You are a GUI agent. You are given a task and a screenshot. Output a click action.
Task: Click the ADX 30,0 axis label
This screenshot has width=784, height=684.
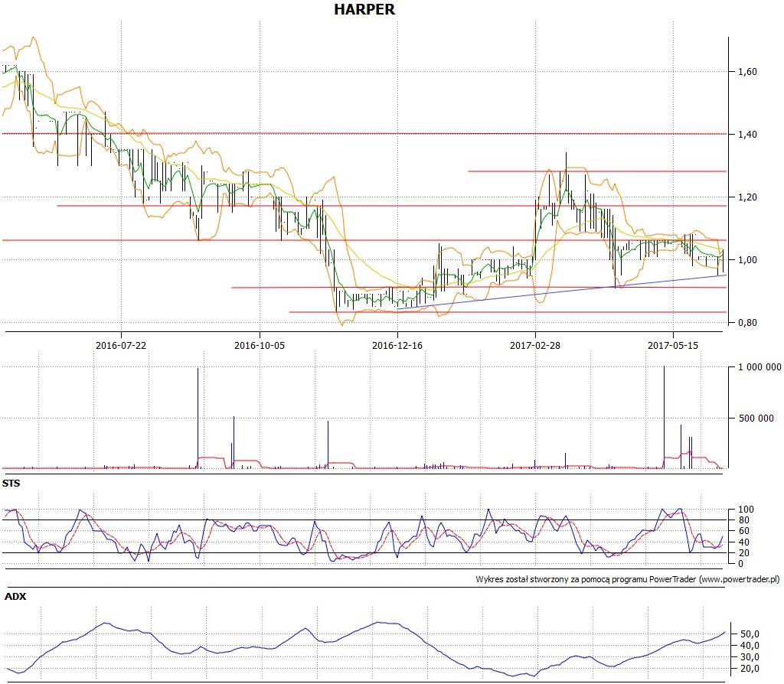click(750, 657)
